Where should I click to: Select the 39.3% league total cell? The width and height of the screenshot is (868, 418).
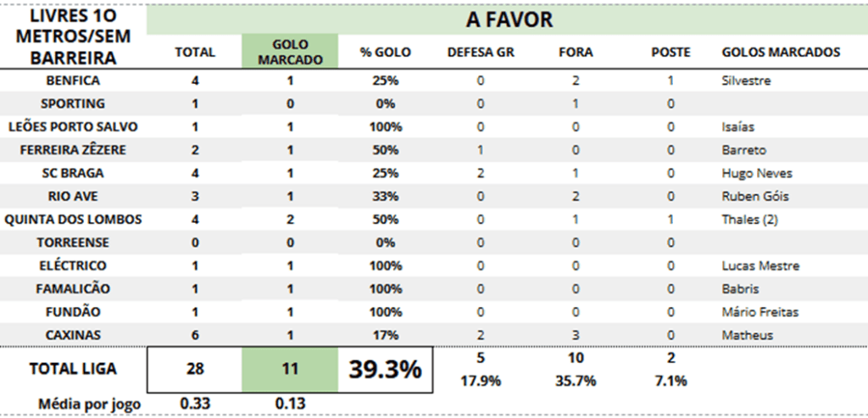tap(385, 370)
